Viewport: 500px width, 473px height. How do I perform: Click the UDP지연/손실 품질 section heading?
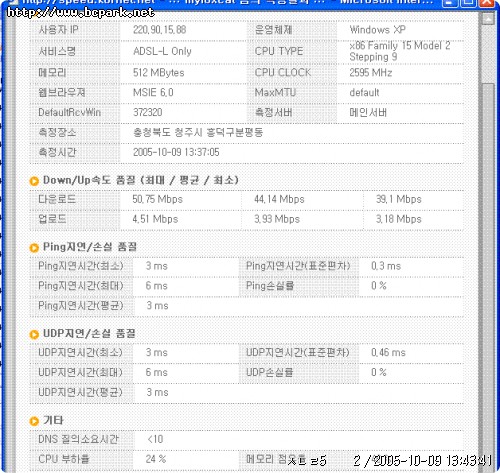(x=89, y=334)
